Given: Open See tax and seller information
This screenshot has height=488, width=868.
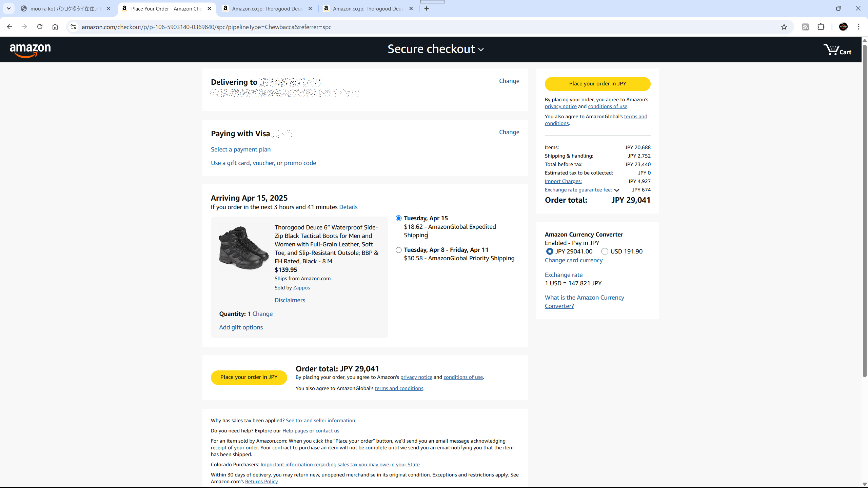Looking at the screenshot, I should pos(321,421).
